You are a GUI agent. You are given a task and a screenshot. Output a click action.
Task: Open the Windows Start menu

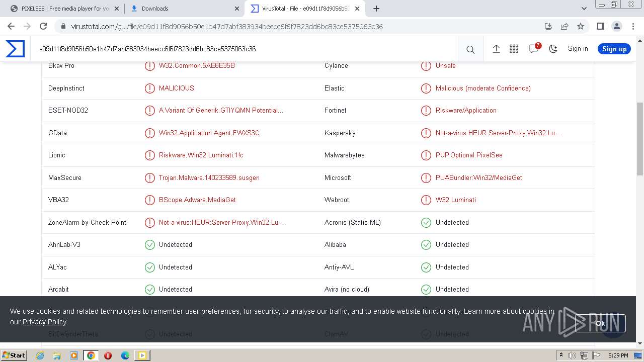14,355
